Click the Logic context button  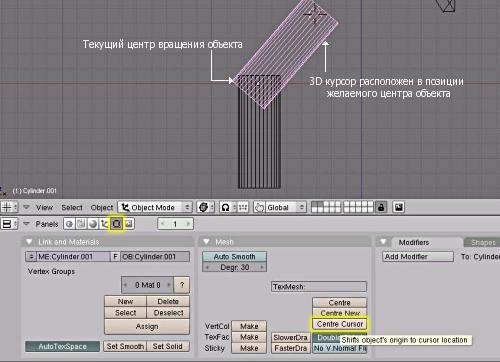coord(69,224)
